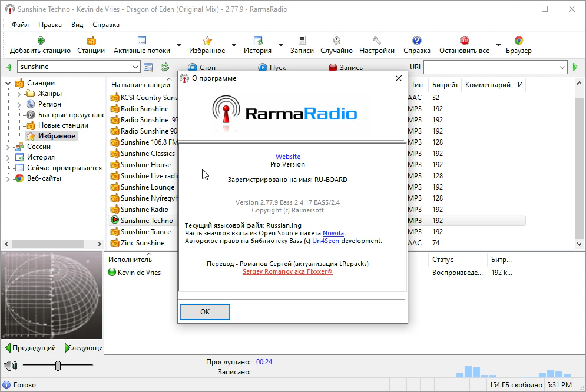
Task: Open the Правка menu
Action: pyautogui.click(x=49, y=25)
